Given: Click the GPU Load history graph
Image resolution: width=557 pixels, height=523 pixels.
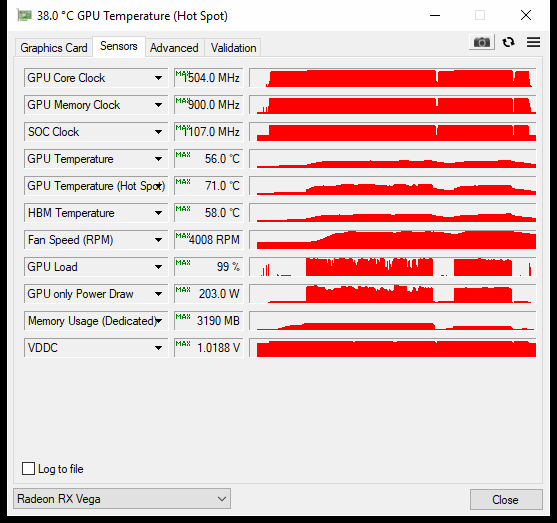Looking at the screenshot, I should (x=393, y=267).
